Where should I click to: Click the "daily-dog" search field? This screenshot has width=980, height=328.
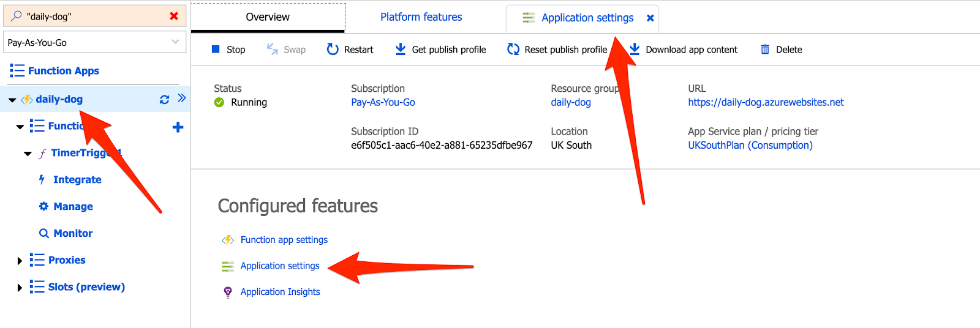pyautogui.click(x=95, y=16)
